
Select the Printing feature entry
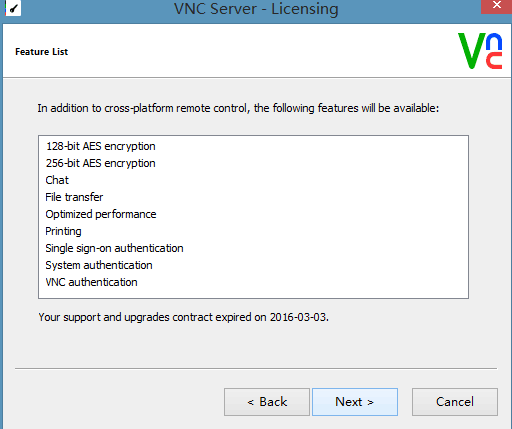[63, 231]
